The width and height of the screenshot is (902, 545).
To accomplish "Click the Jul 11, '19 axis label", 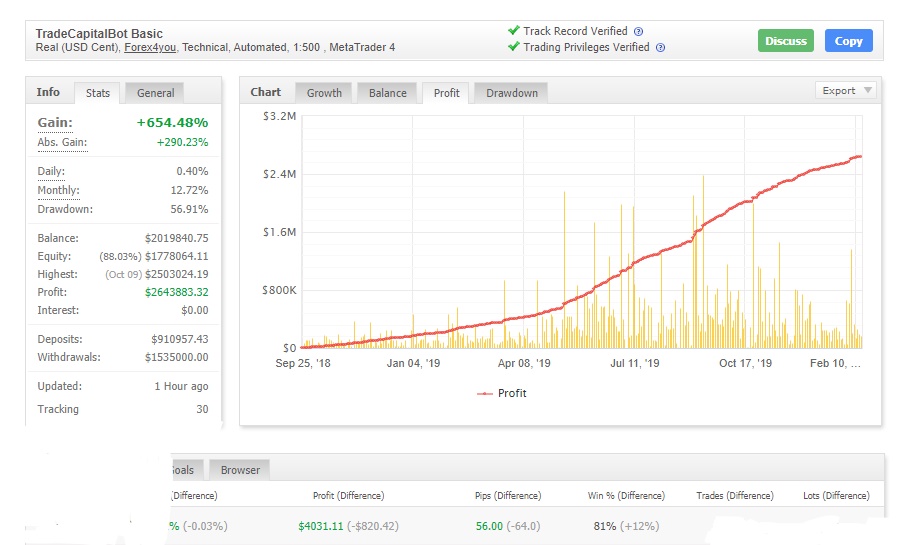I will click(635, 363).
